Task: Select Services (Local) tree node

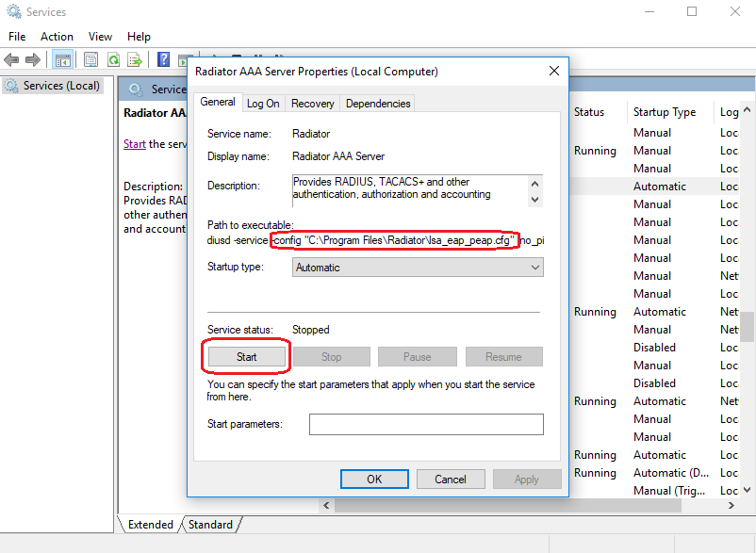Action: [52, 86]
